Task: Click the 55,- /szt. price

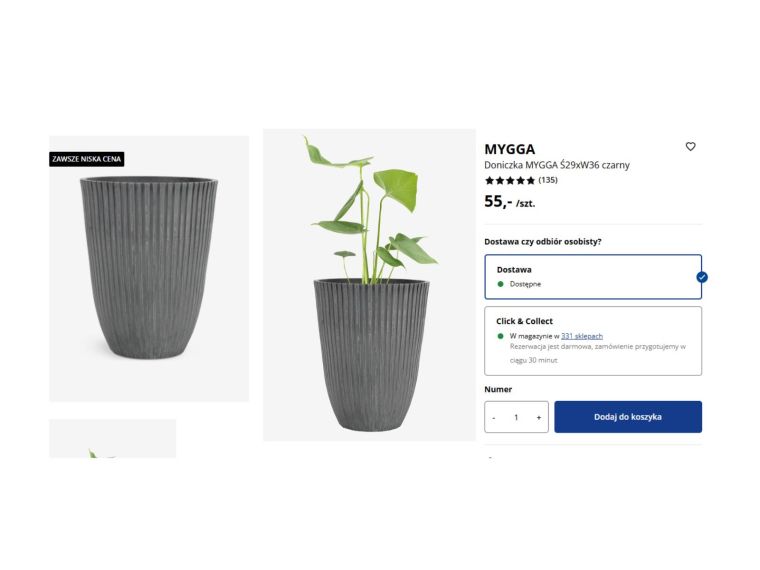Action: click(510, 202)
